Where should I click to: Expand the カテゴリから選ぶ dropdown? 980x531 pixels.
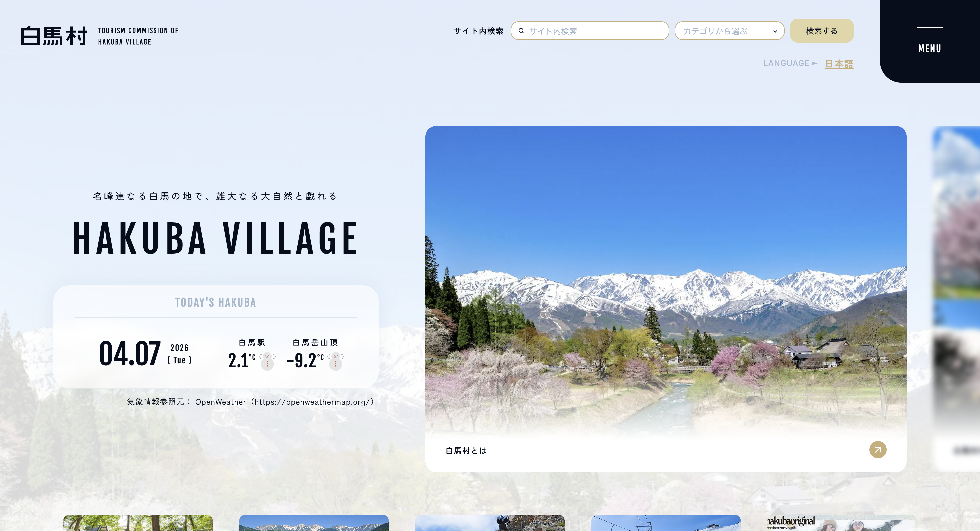(729, 31)
